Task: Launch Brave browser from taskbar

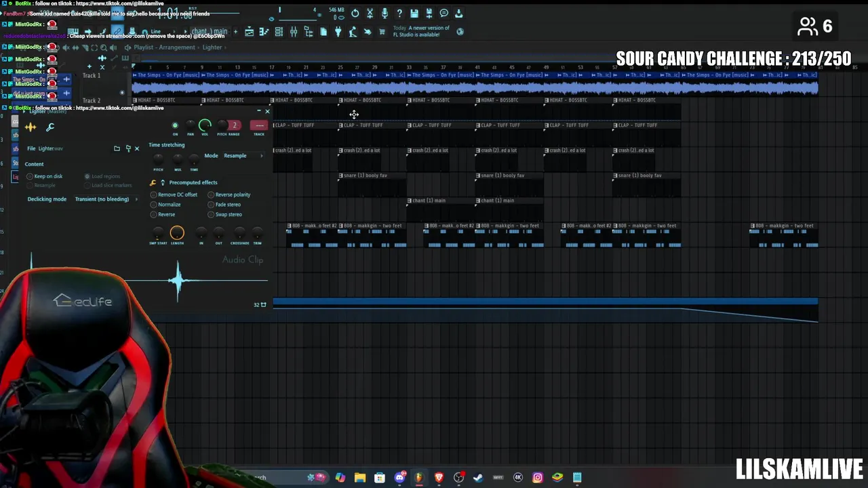Action: pyautogui.click(x=439, y=477)
